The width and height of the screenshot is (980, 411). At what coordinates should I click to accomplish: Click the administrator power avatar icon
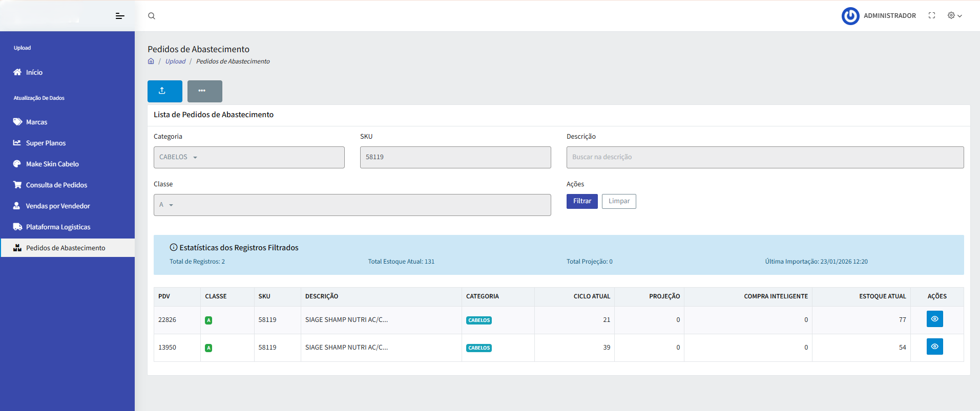pyautogui.click(x=850, y=16)
